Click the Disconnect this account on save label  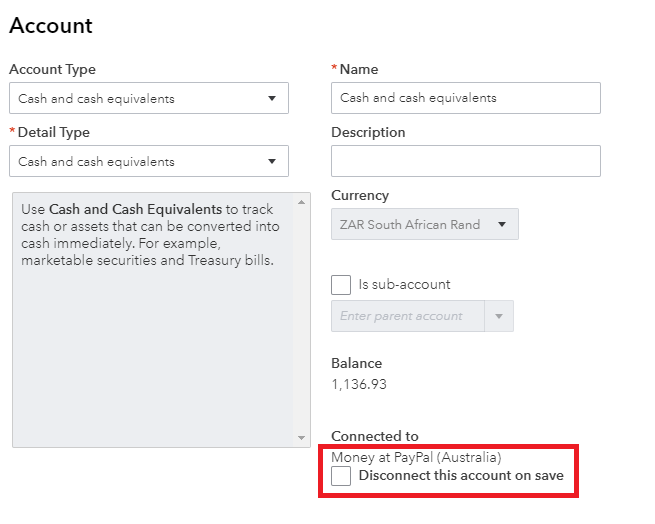point(461,476)
